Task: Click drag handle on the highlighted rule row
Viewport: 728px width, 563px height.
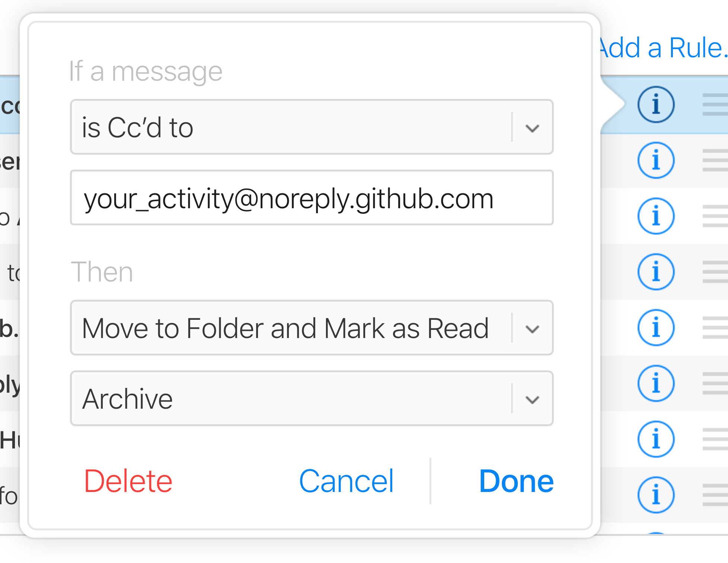Action: 715,104
